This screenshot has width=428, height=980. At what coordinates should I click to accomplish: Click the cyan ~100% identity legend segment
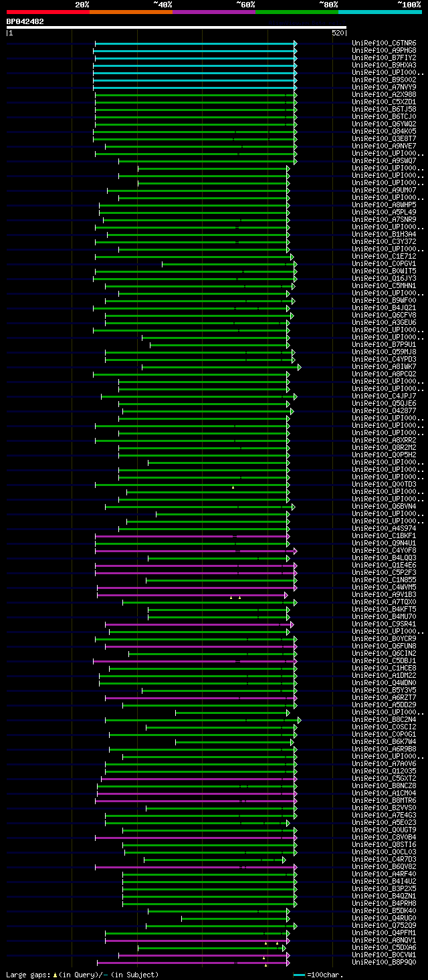click(x=379, y=11)
